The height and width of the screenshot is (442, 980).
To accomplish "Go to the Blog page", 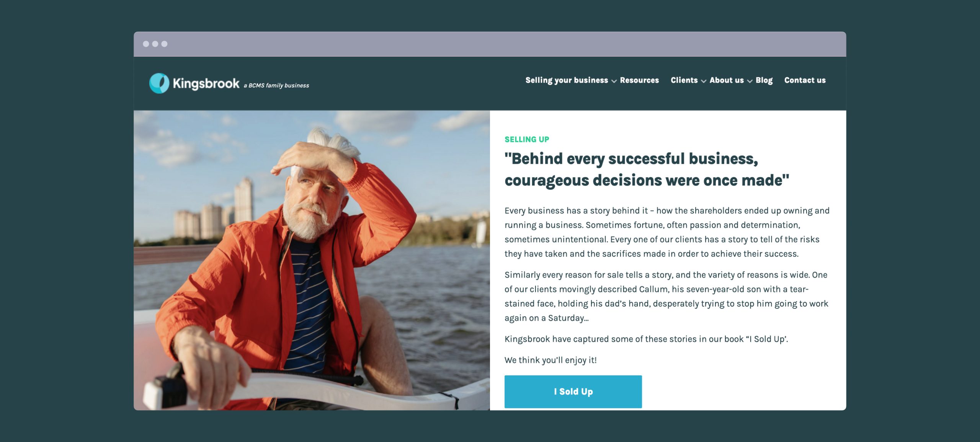I will [x=764, y=80].
